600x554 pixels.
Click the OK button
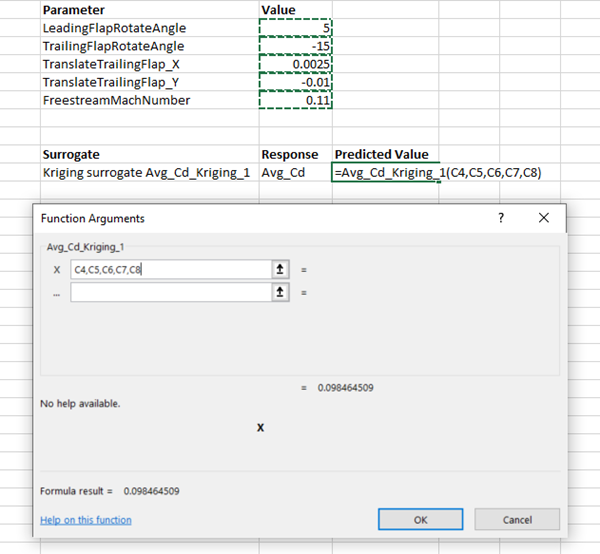[x=420, y=520]
